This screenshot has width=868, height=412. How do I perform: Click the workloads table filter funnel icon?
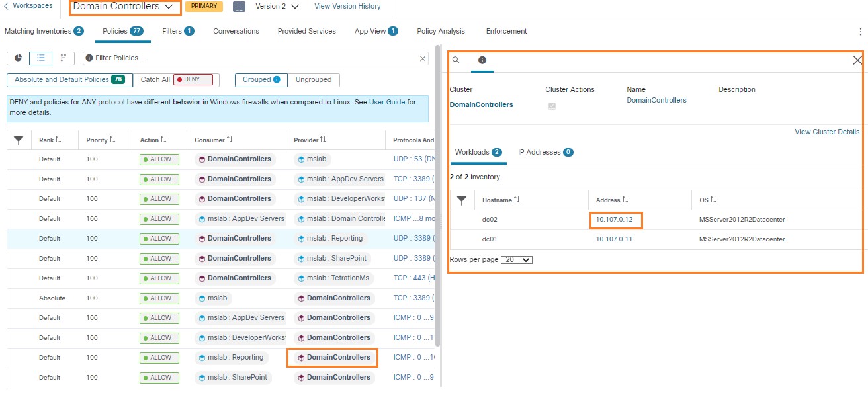click(462, 200)
